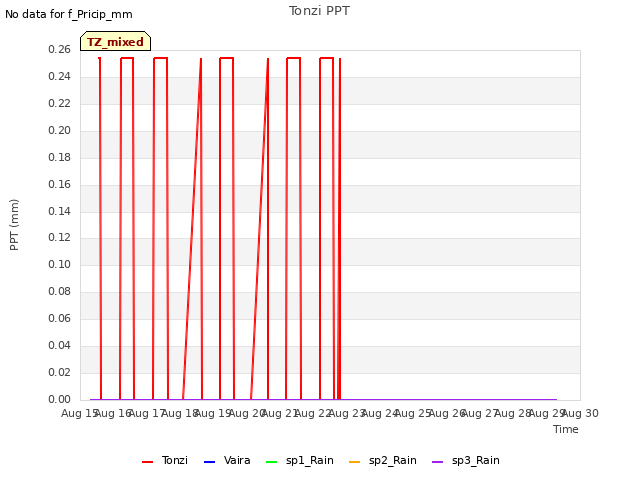Click the 0.14 y-axis tick label

[x=60, y=211]
